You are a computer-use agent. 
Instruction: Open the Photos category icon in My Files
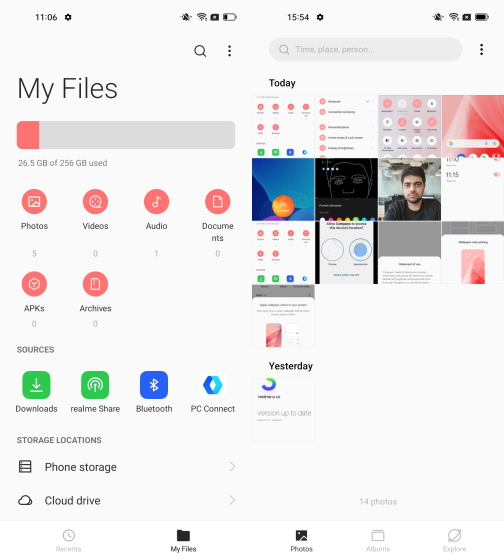coord(34,202)
